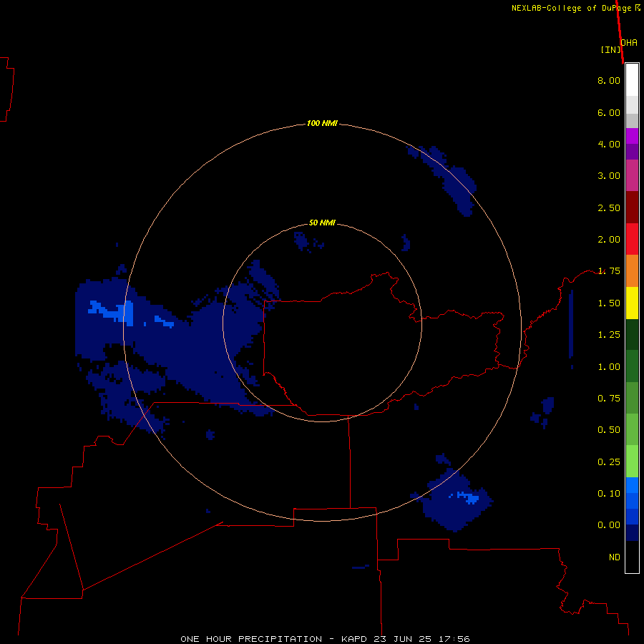Image resolution: width=644 pixels, height=644 pixels.
Task: Select the "ND" no-data label
Action: coord(615,557)
